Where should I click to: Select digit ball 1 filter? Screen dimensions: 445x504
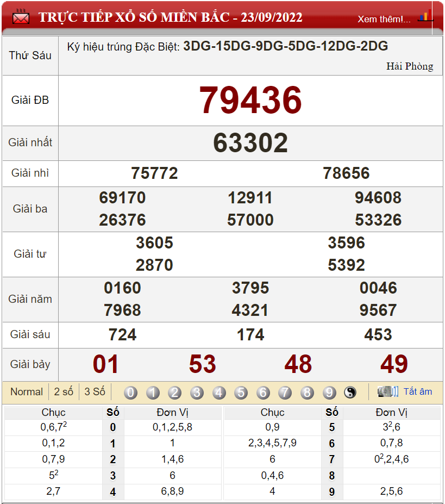click(x=153, y=393)
